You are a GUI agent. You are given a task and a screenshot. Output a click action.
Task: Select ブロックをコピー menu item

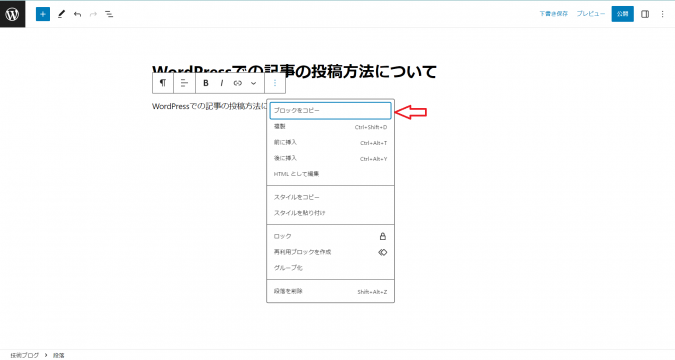pyautogui.click(x=330, y=111)
